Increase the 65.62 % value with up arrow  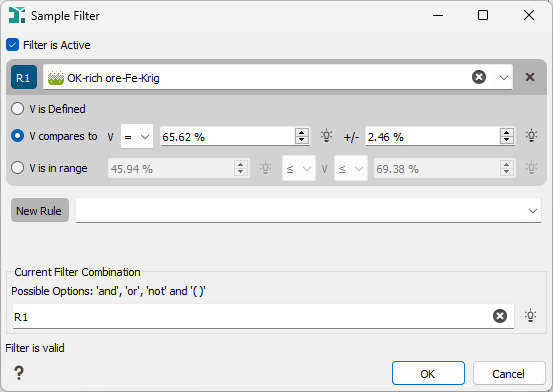tap(302, 133)
